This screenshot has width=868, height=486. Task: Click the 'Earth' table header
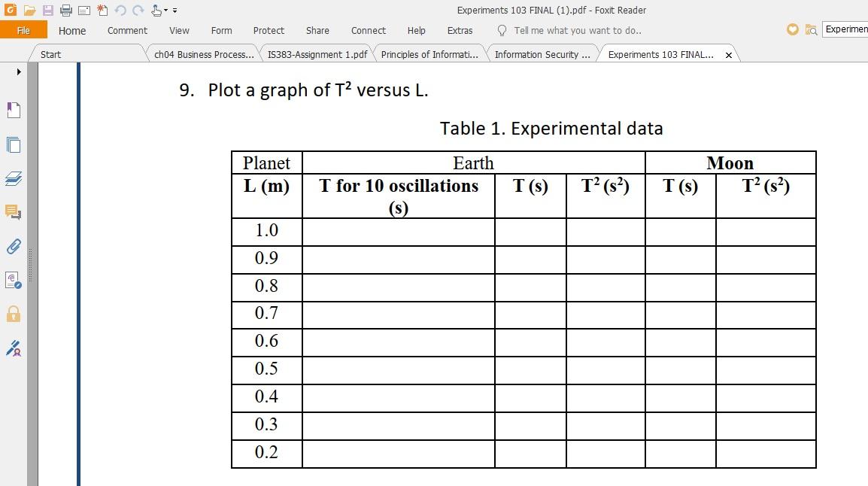pyautogui.click(x=473, y=163)
